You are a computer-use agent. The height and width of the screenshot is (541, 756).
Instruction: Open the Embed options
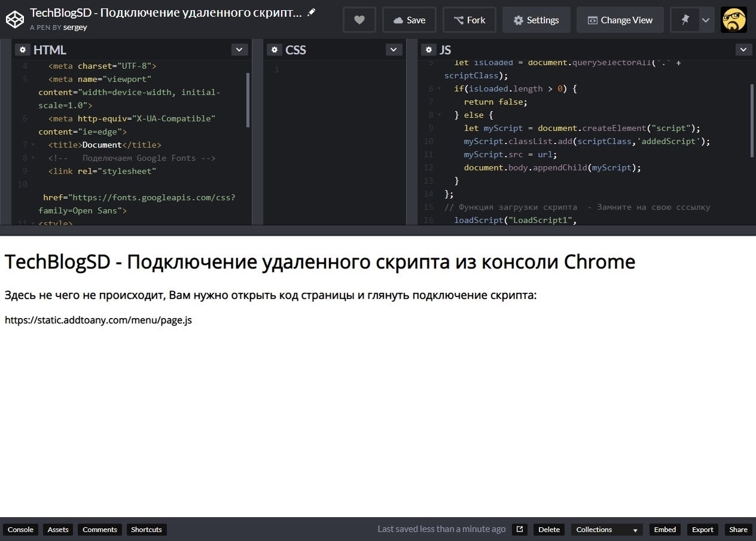coord(665,530)
